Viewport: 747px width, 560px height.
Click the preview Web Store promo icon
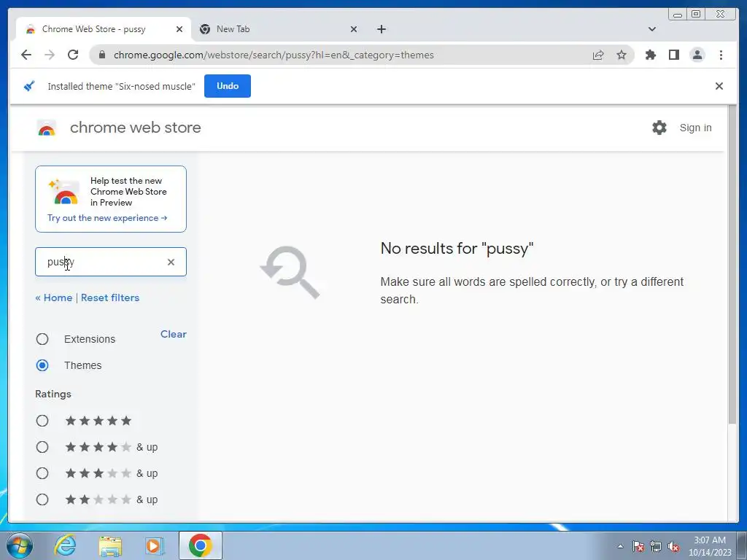tap(64, 192)
